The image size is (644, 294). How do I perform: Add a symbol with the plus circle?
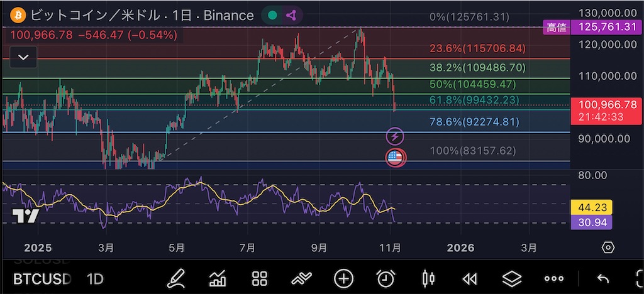pyautogui.click(x=343, y=279)
